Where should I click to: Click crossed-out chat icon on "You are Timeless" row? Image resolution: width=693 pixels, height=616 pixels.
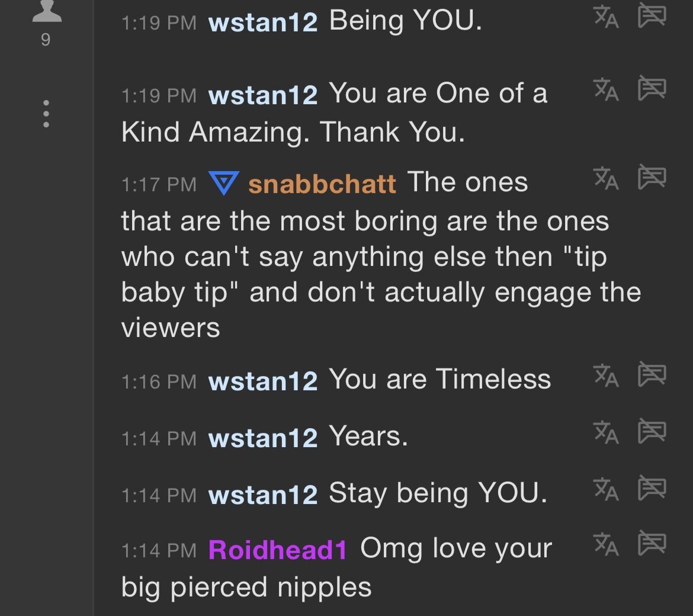652,374
